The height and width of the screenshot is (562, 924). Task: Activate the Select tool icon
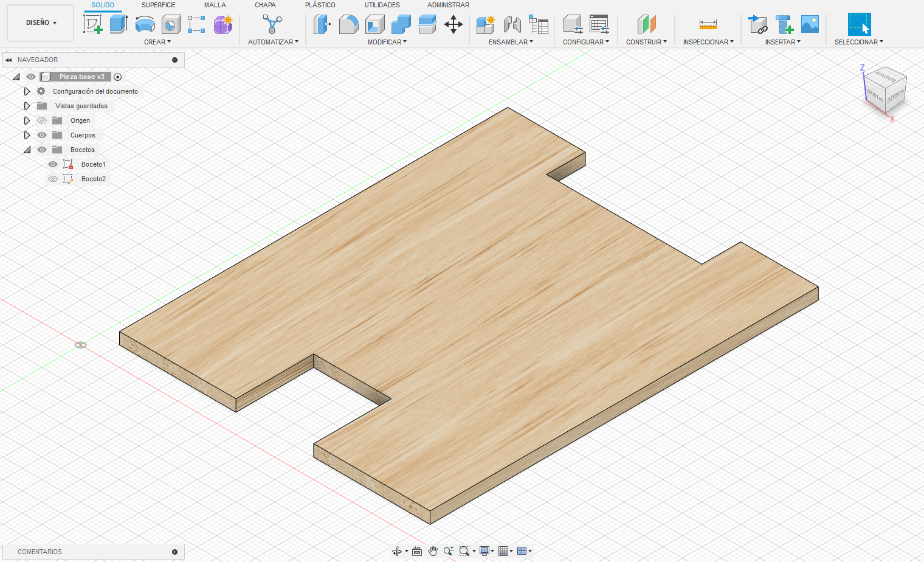click(859, 24)
